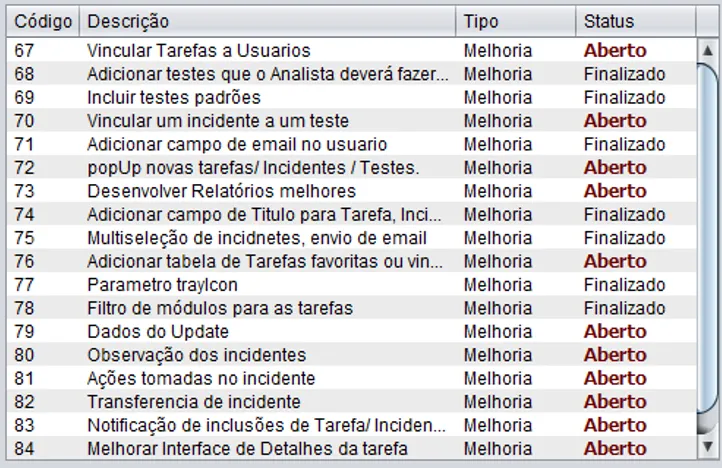Viewport: 722px width, 468px height.
Task: Select the 'Dados do Update' row
Action: click(x=157, y=332)
